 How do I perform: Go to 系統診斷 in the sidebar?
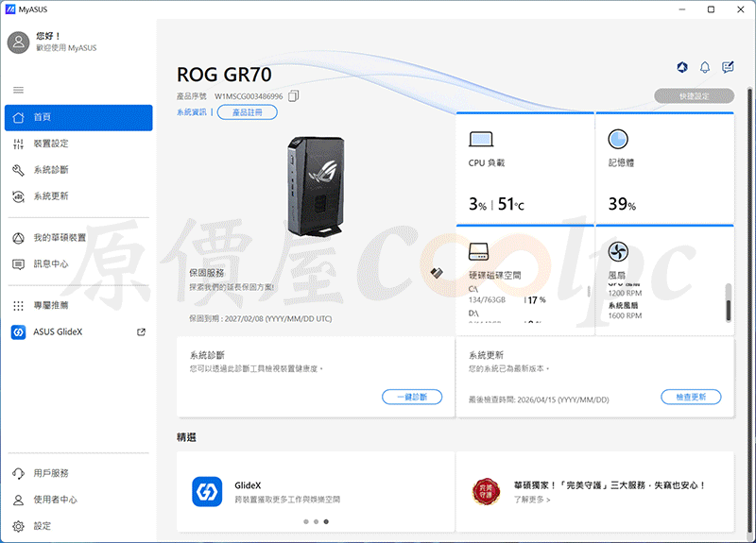[x=78, y=170]
